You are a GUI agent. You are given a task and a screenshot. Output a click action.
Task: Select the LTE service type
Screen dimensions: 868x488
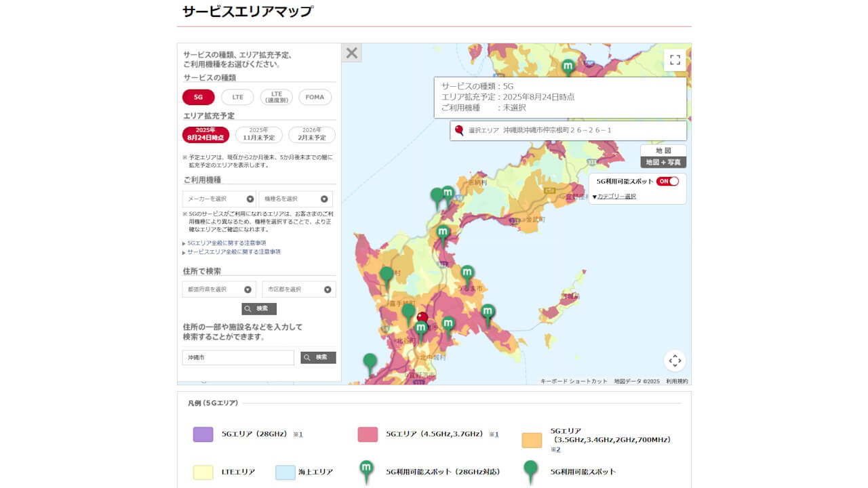click(237, 97)
